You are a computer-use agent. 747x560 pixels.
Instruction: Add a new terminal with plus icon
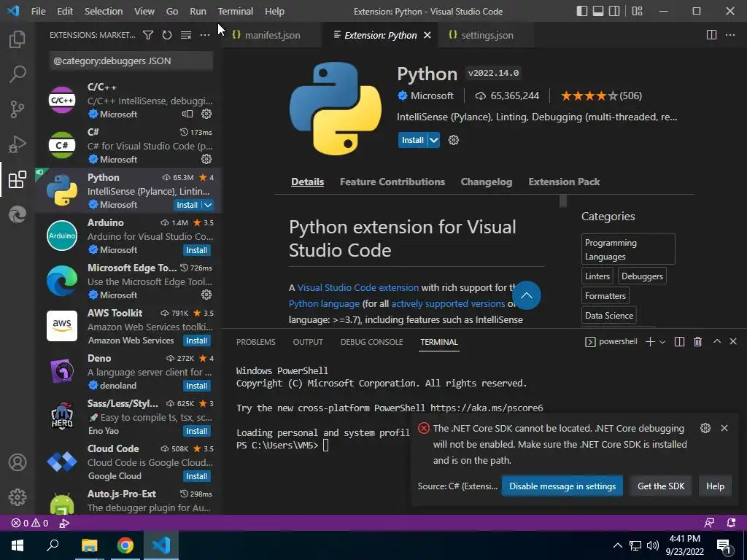pyautogui.click(x=650, y=341)
